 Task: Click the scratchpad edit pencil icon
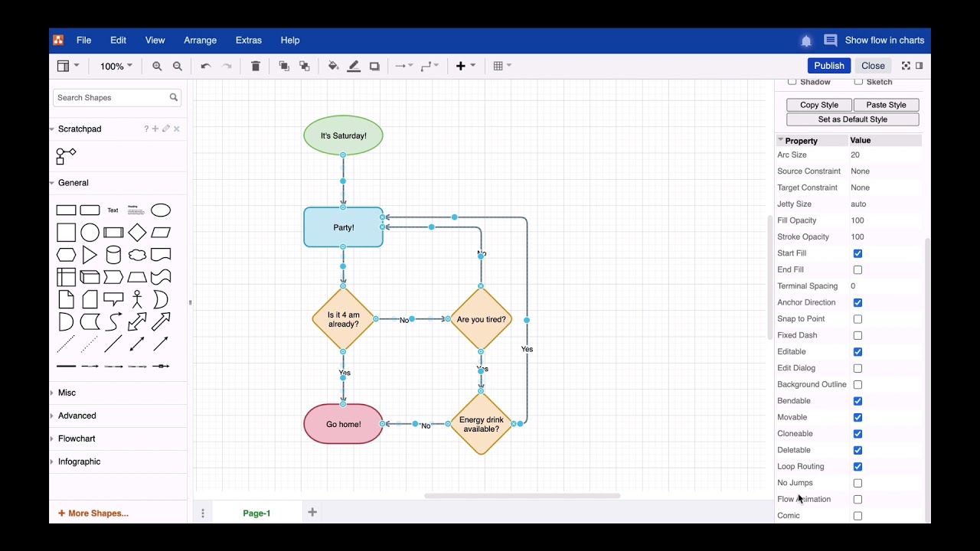pyautogui.click(x=165, y=129)
